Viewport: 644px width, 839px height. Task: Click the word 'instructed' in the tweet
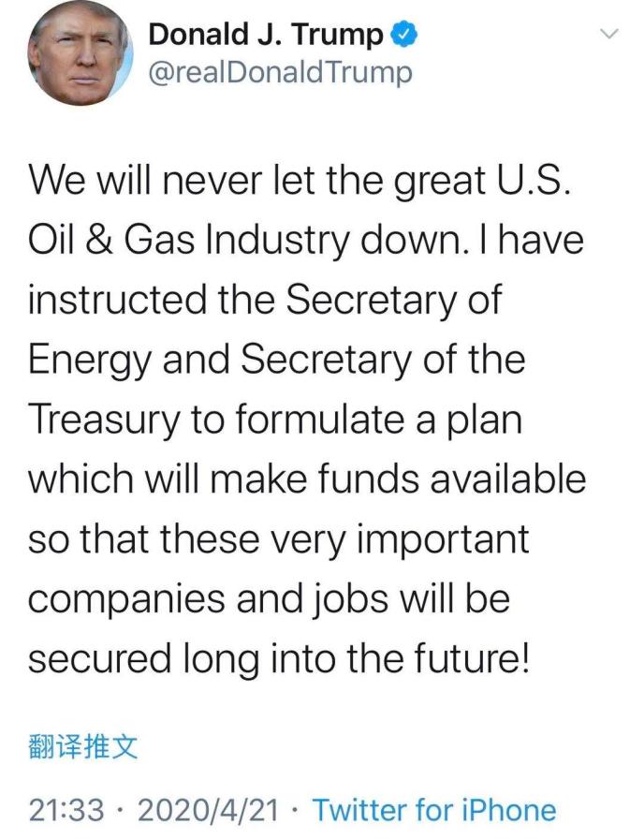[x=118, y=301]
